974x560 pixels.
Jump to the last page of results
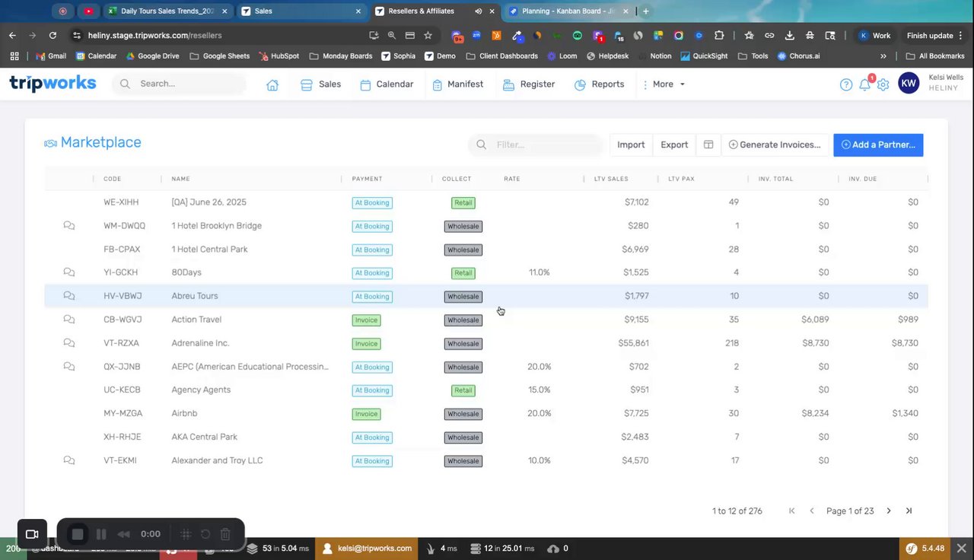[909, 511]
